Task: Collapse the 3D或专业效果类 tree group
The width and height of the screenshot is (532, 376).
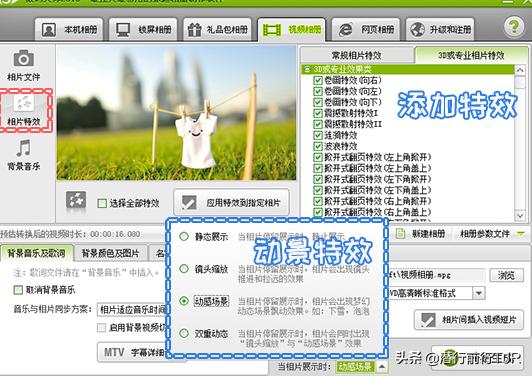Action: point(307,70)
